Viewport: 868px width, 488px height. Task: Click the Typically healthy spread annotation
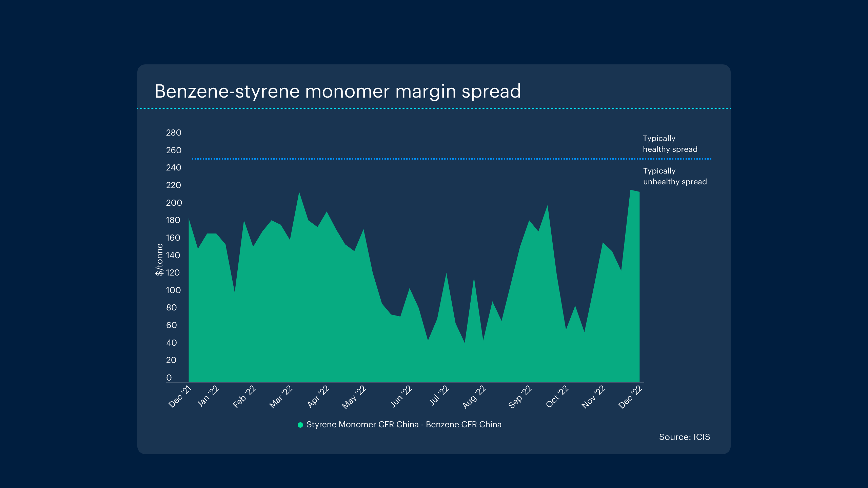click(x=670, y=144)
